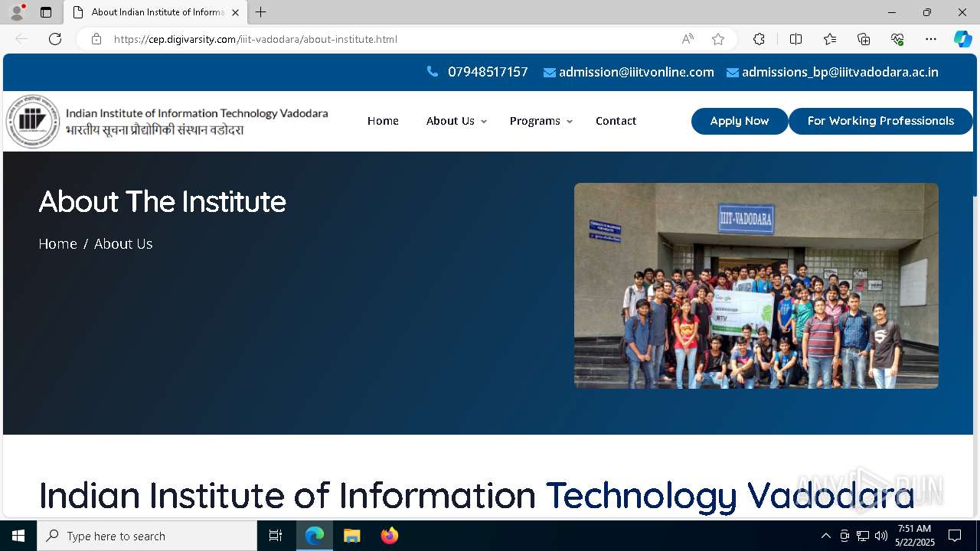The image size is (980, 551).
Task: Click the About Us breadcrumb
Action: coord(123,243)
